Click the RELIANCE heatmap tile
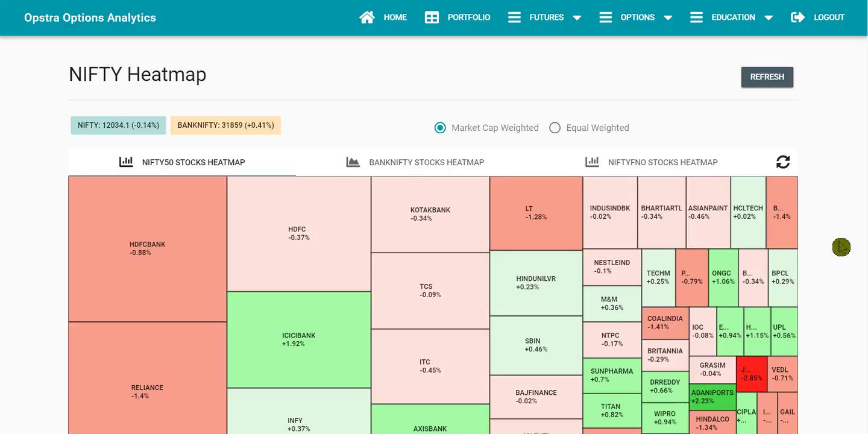 point(148,378)
